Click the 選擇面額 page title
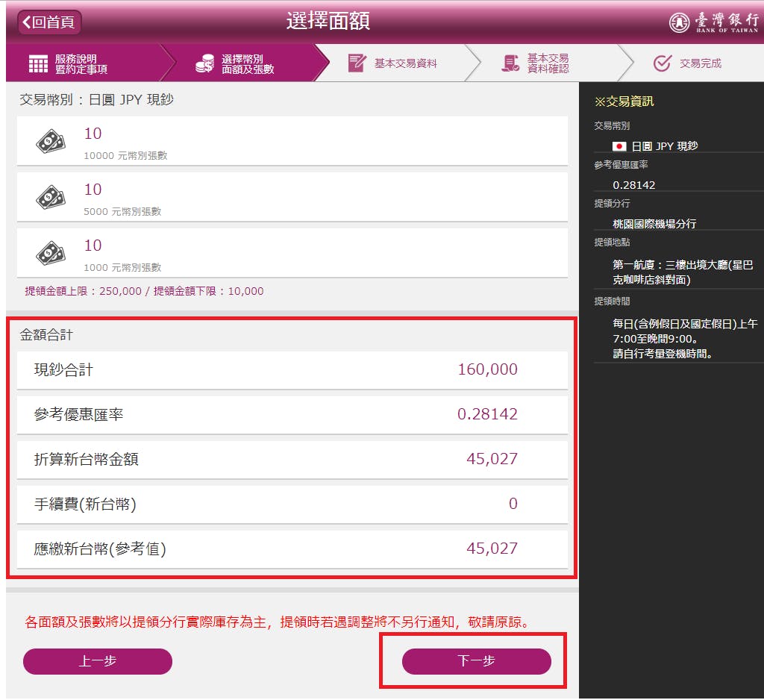Viewport: 764px width, 700px height. point(328,21)
